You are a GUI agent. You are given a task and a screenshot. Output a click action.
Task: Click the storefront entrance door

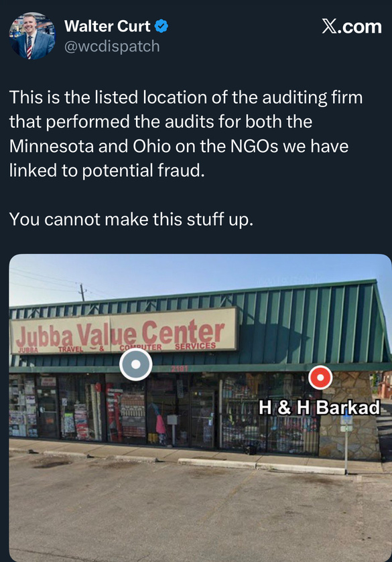(202, 419)
